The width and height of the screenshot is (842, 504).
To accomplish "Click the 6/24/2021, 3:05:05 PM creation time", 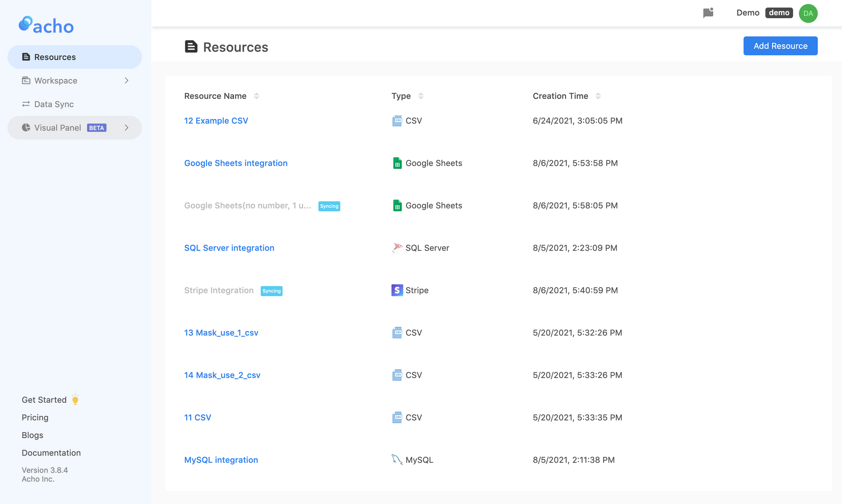I will coord(578,121).
